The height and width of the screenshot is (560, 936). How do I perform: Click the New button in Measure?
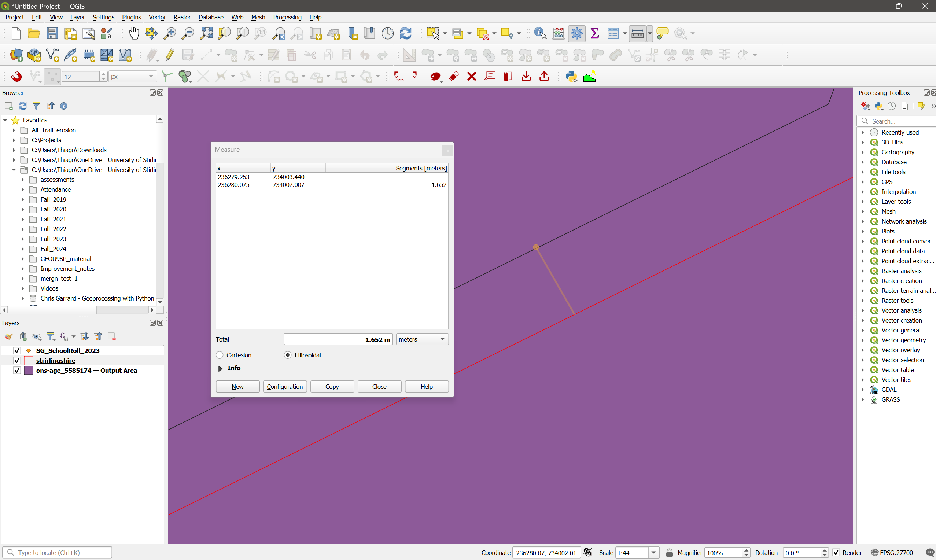[238, 386]
